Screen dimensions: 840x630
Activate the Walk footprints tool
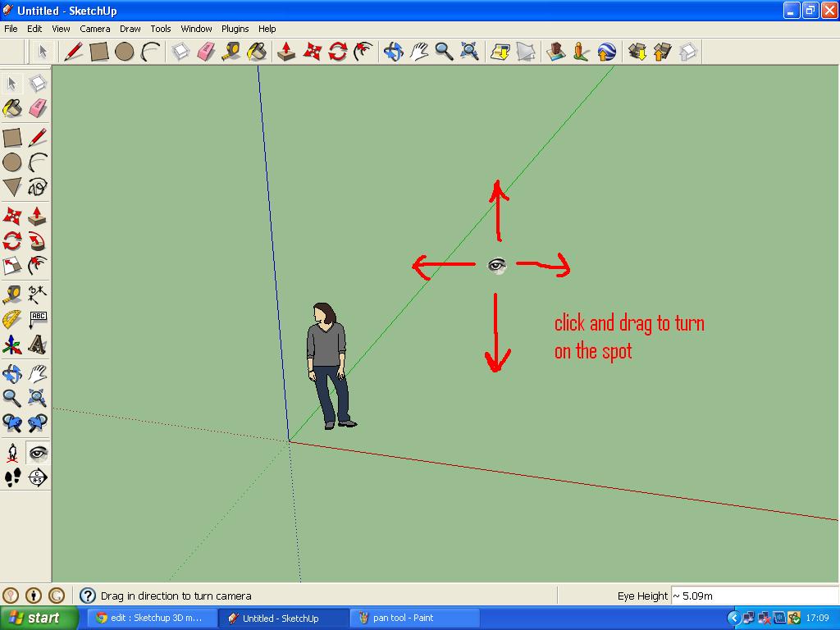coord(12,477)
